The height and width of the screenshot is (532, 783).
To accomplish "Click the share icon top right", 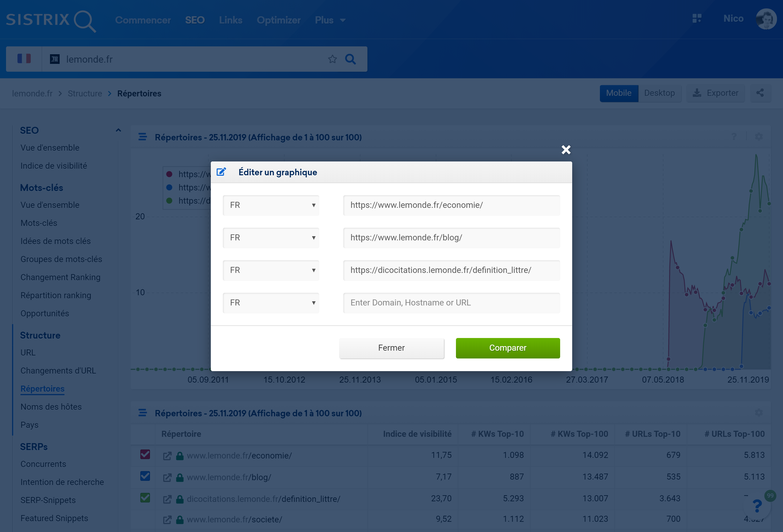I will pos(760,93).
